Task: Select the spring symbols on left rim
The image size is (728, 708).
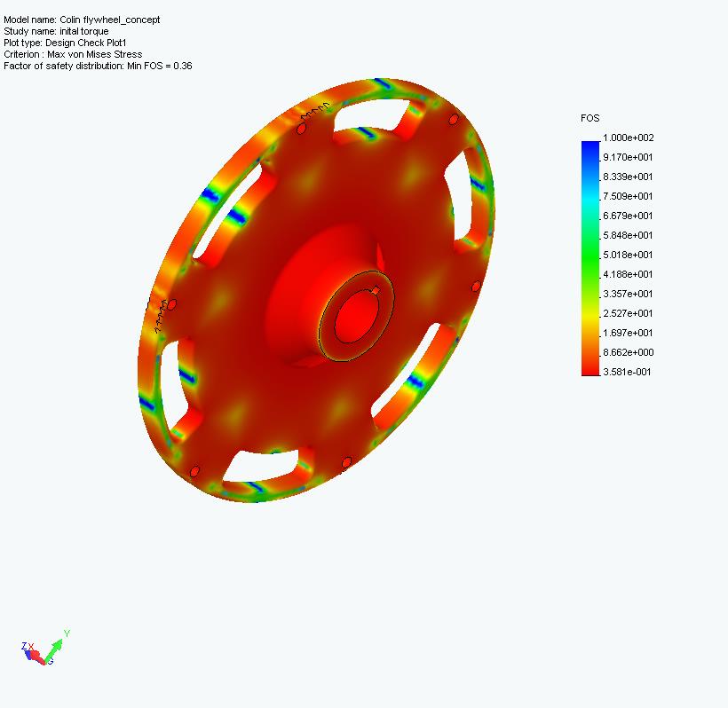Action: (161, 315)
